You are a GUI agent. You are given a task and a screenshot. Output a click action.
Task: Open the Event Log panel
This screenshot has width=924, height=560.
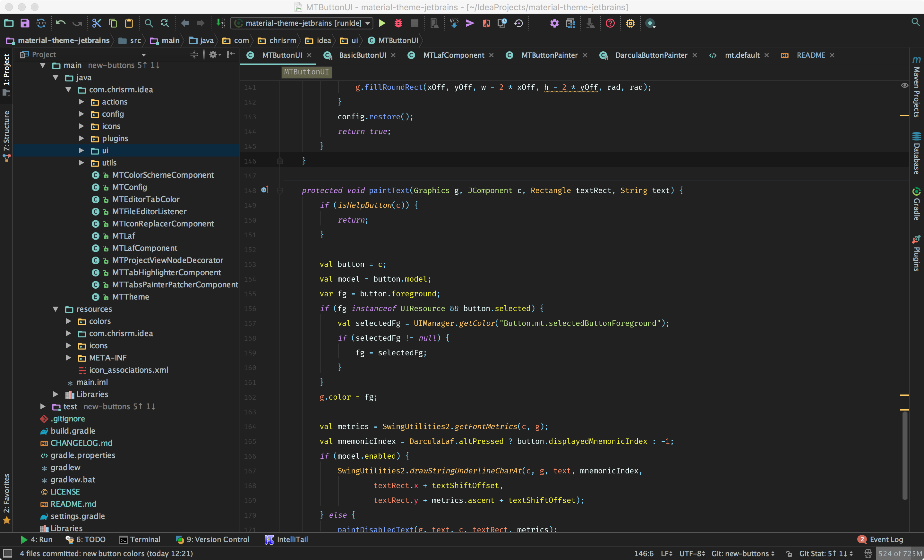(x=880, y=539)
